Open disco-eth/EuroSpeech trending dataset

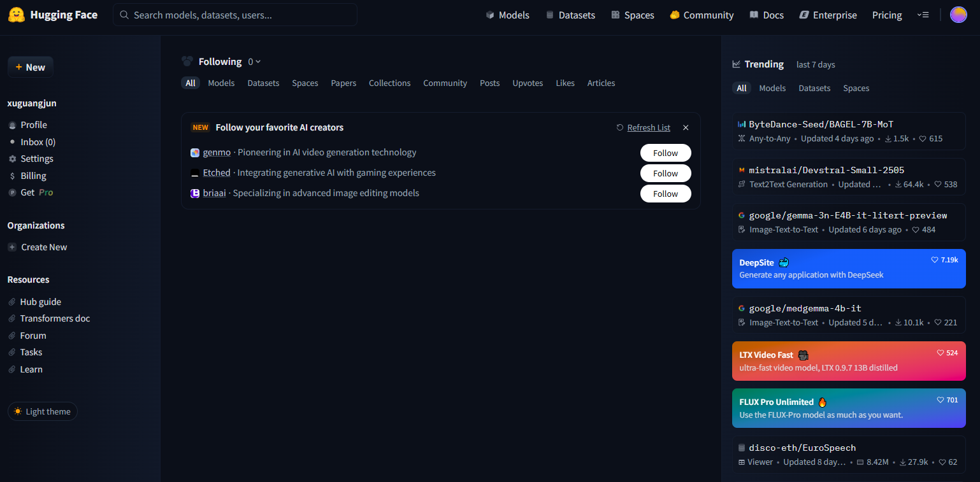849,455
